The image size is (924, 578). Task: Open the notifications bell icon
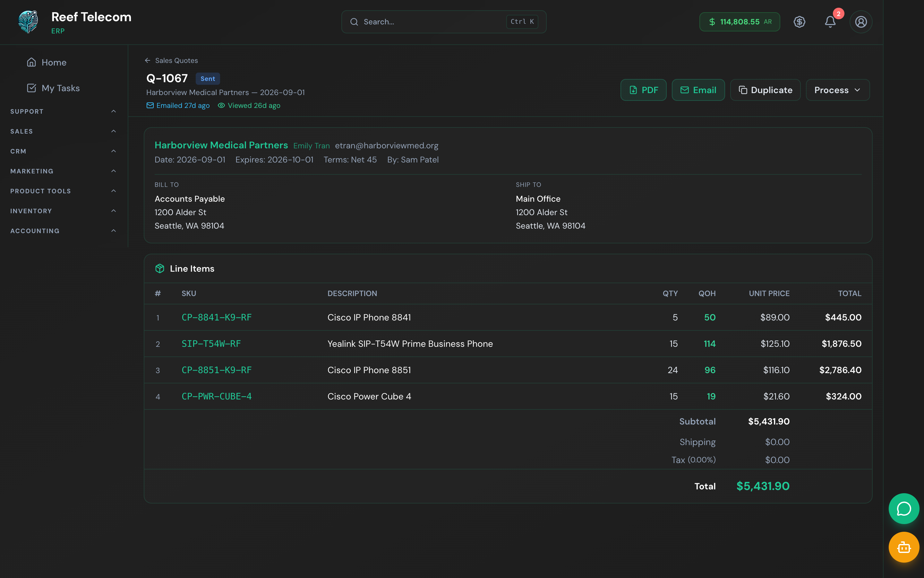point(830,22)
